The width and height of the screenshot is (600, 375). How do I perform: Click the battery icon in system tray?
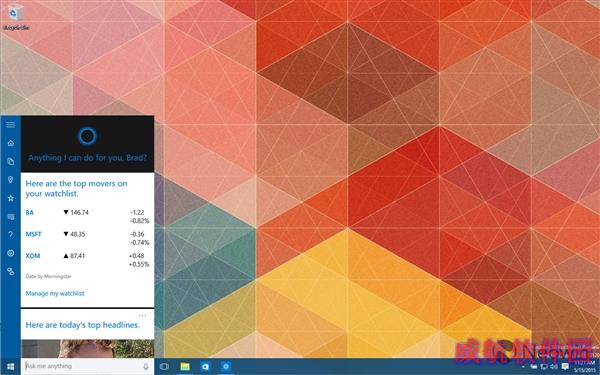pos(534,367)
